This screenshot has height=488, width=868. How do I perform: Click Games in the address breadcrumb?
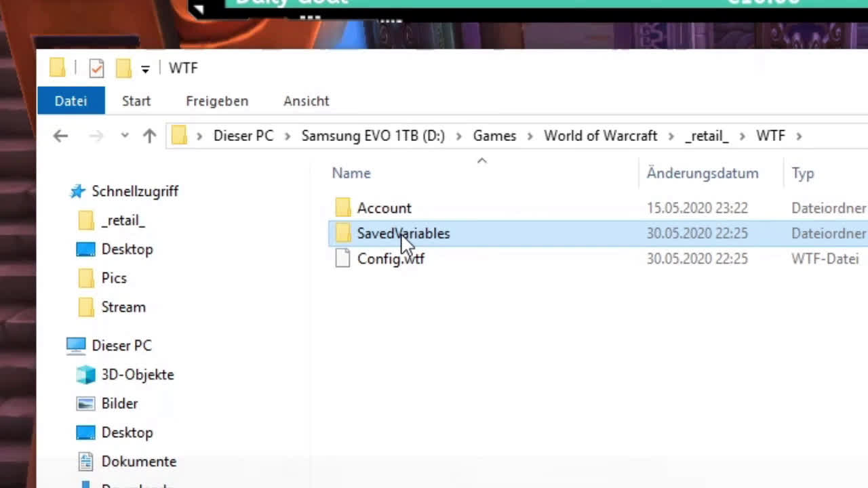point(494,136)
